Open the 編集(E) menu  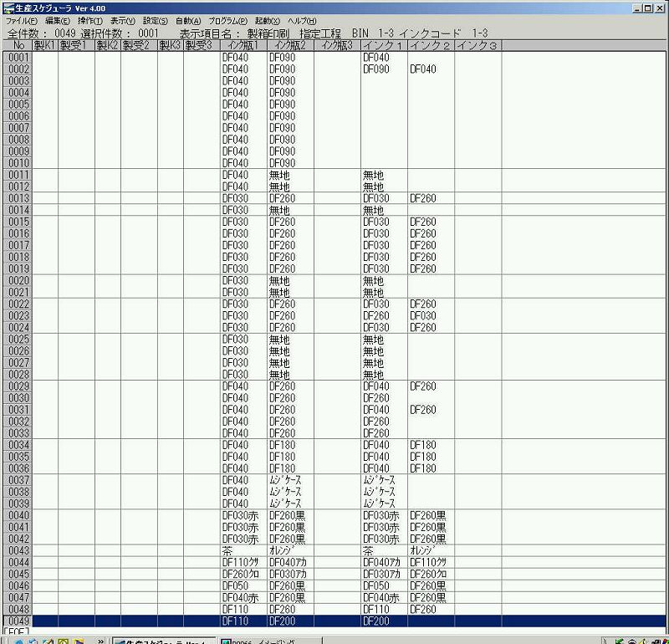58,20
